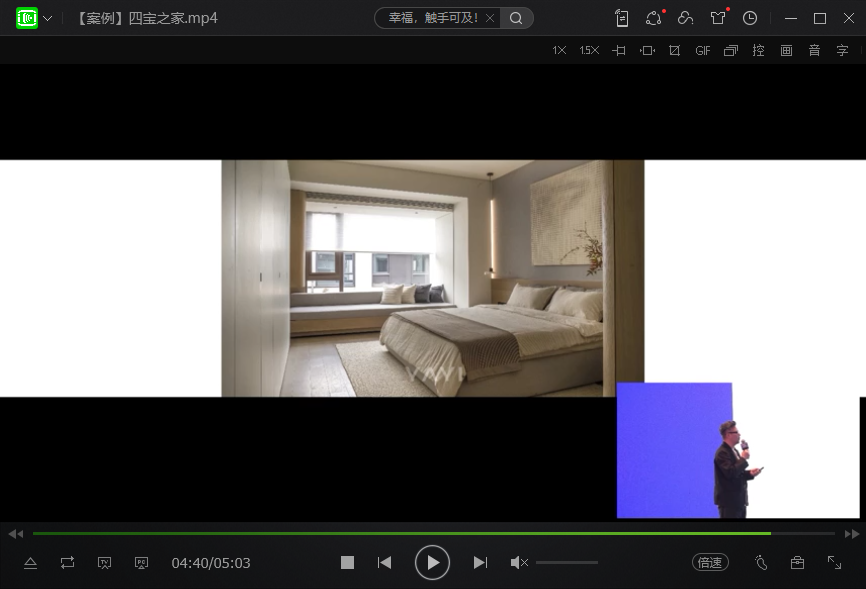Skip to the previous video
The image size is (866, 589).
384,562
